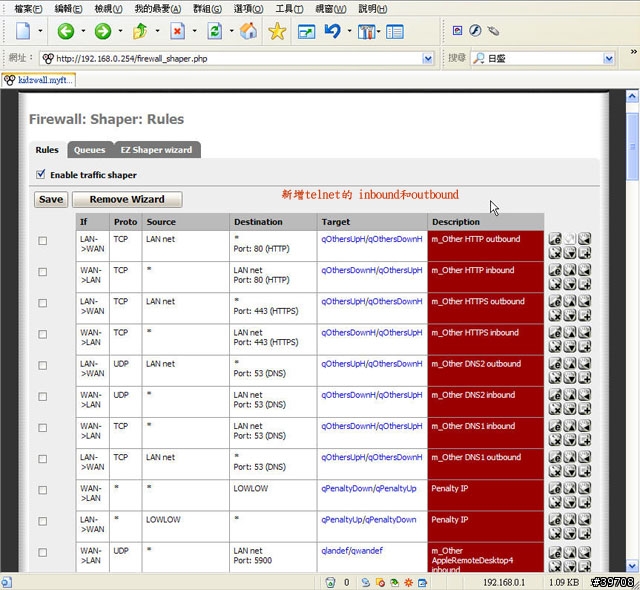This screenshot has width=640, height=590.
Task: Click the blue undo arrow toolbar icon
Action: click(x=333, y=31)
